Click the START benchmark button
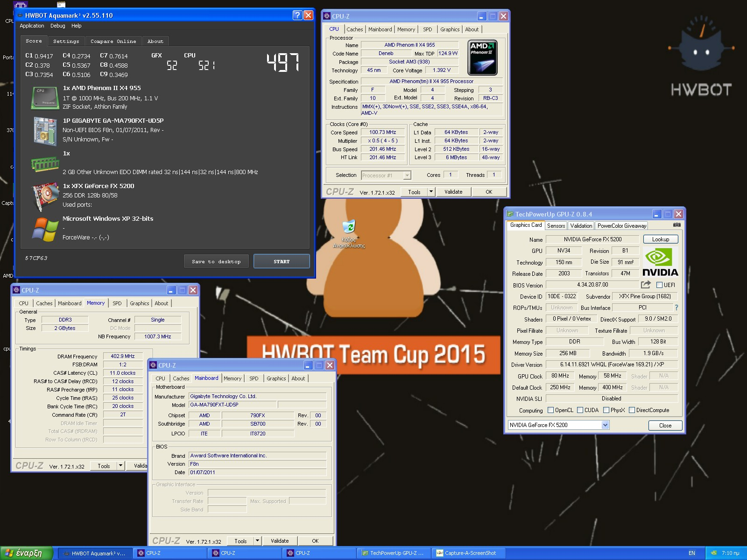This screenshot has width=747, height=560. pos(282,261)
